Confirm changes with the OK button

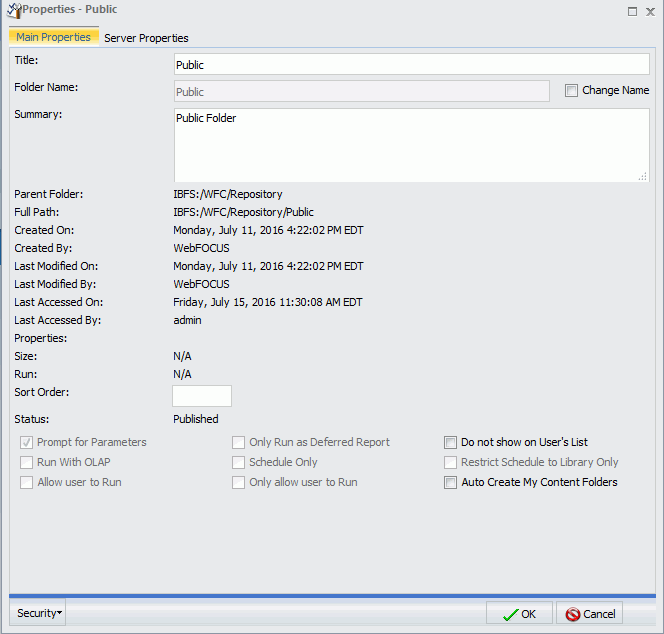pyautogui.click(x=519, y=613)
